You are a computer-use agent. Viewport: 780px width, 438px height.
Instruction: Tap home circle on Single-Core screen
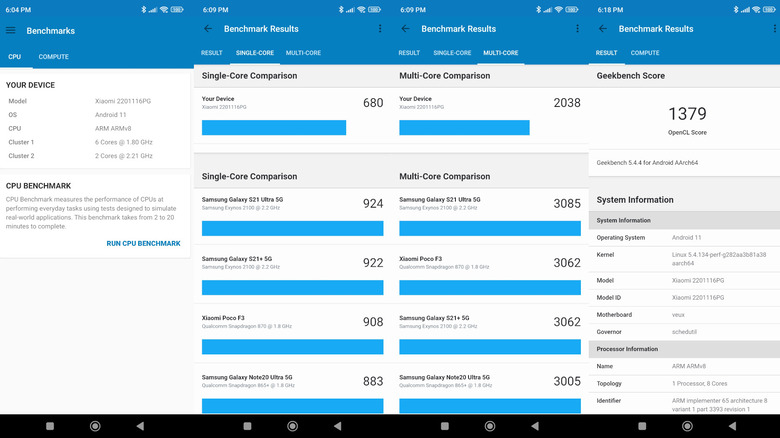click(292, 426)
